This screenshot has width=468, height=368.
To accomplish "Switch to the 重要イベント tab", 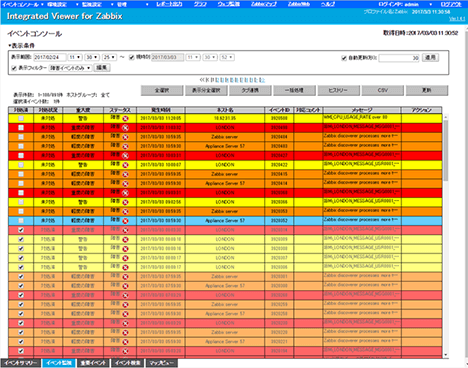I will click(93, 363).
